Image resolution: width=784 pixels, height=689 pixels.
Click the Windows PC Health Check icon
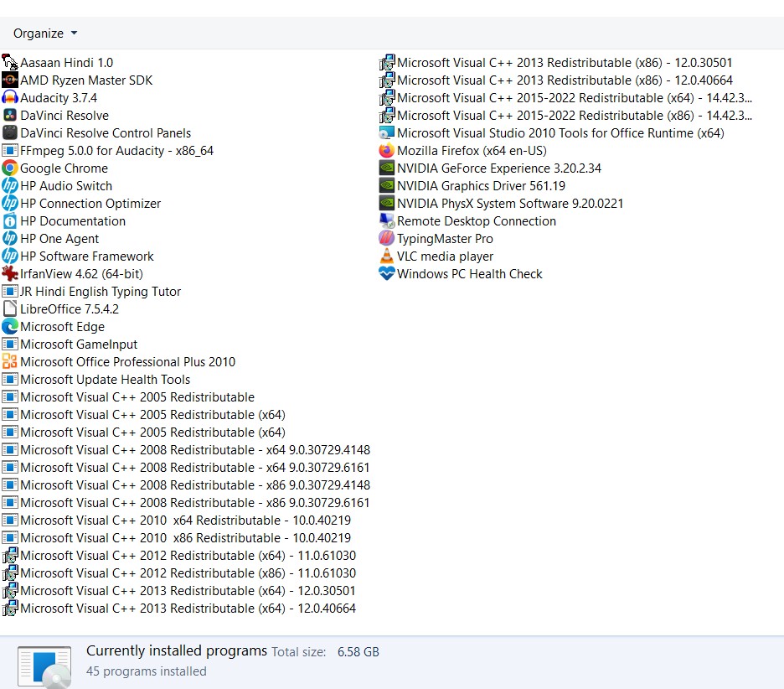coord(386,274)
